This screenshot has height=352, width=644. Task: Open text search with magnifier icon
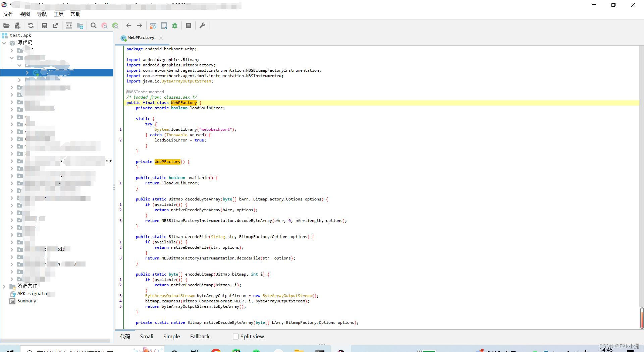(94, 26)
